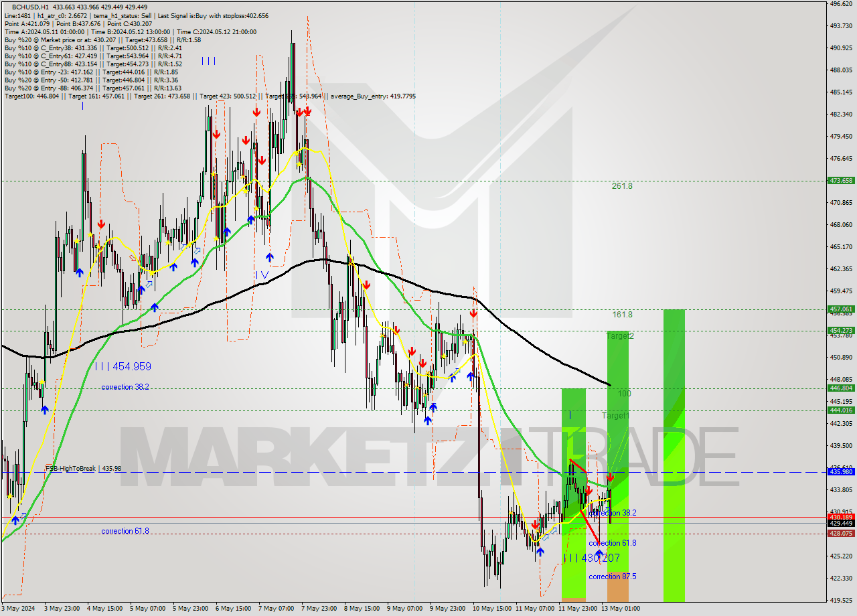Click the '161.8' Fibonacci level label

tap(622, 314)
